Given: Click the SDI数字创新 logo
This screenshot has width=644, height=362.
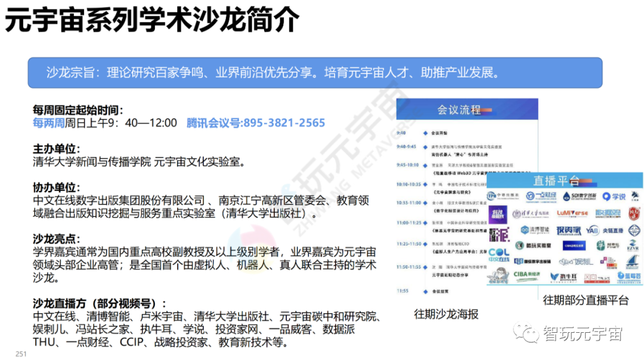Looking at the screenshot, I should click(580, 196).
